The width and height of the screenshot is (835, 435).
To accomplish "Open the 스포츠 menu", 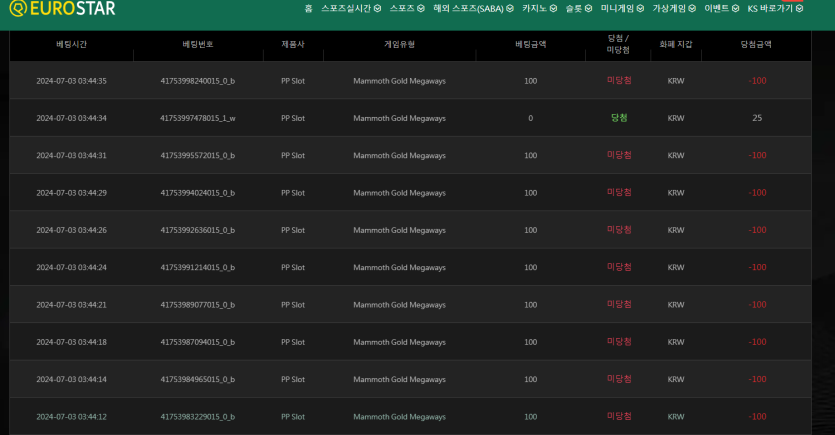I will [402, 9].
